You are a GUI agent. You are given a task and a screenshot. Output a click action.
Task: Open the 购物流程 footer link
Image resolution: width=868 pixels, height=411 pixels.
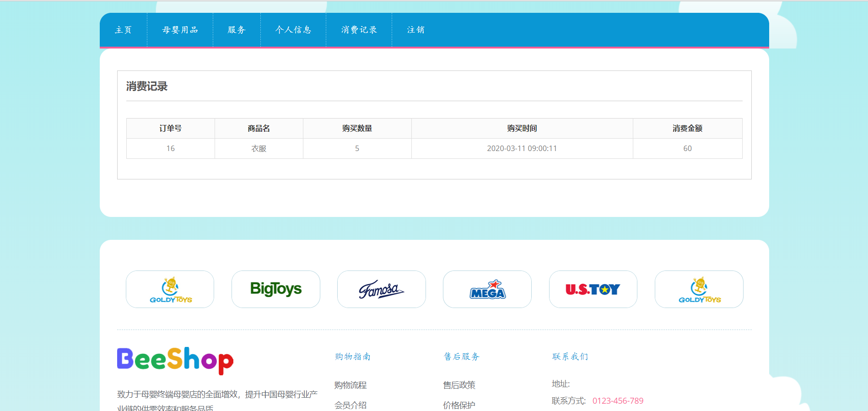(350, 385)
